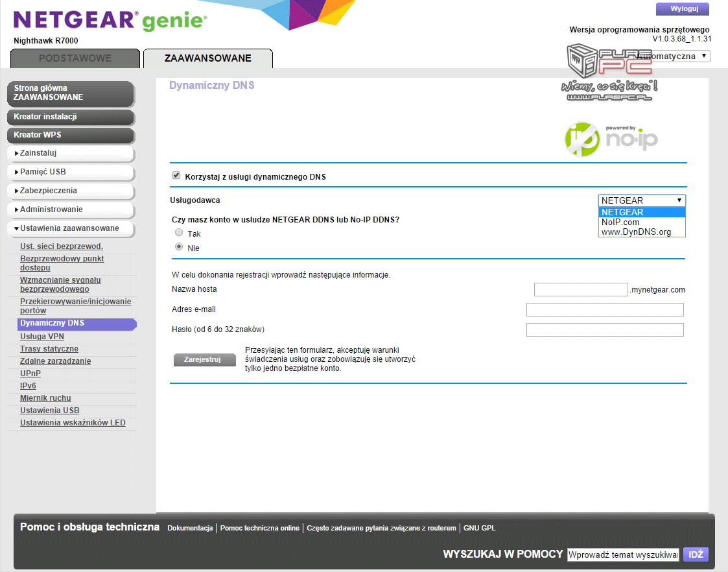Open the Zdalne zarządzanie link

click(55, 361)
